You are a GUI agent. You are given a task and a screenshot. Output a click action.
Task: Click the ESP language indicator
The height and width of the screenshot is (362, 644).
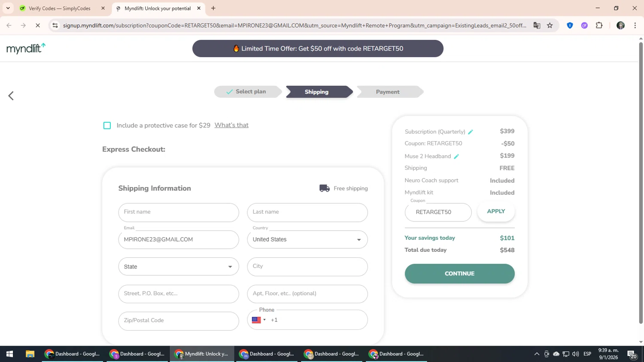(x=587, y=354)
